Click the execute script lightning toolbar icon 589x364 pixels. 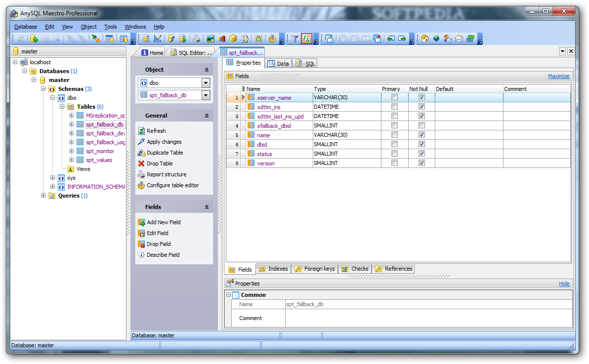tap(171, 39)
